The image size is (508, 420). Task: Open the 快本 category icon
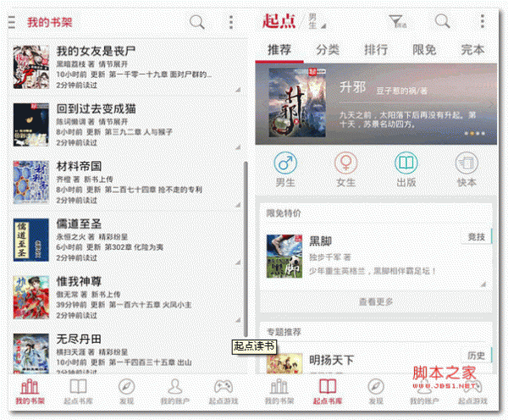pyautogui.click(x=467, y=163)
